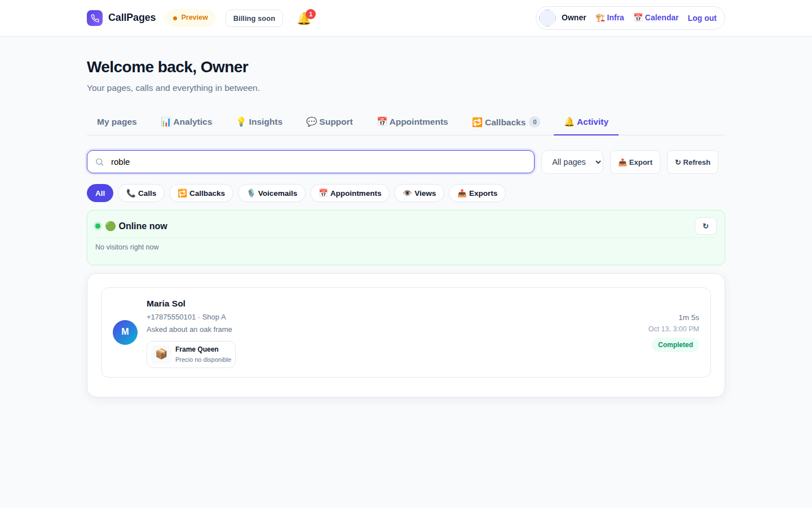The height and width of the screenshot is (508, 812).
Task: Click the Asked about an oak frame note
Action: [189, 330]
